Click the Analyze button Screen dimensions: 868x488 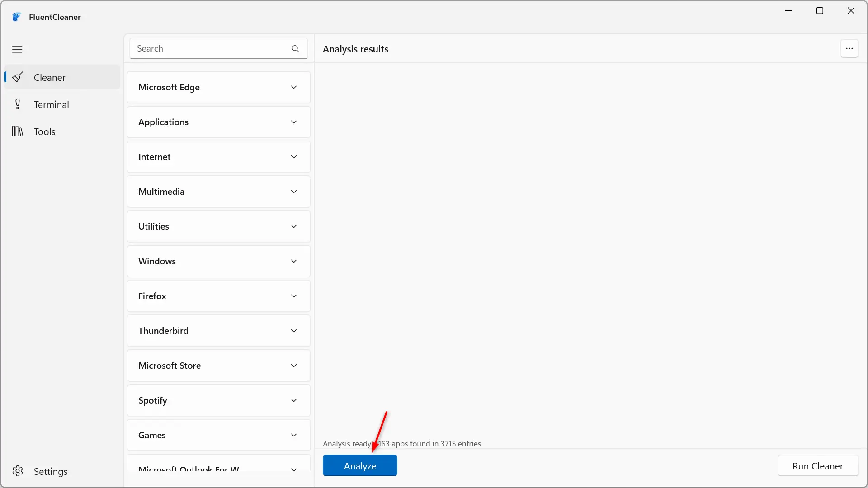(x=360, y=466)
